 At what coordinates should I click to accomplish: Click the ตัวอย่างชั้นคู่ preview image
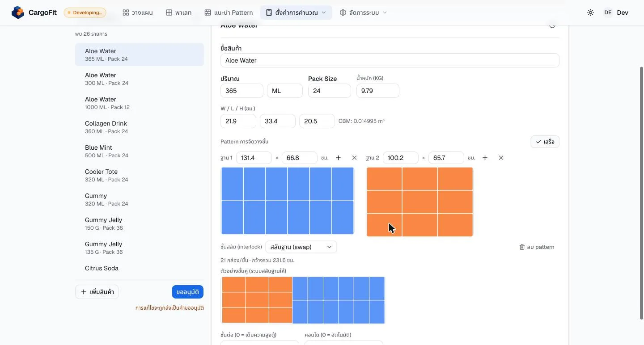[303, 300]
